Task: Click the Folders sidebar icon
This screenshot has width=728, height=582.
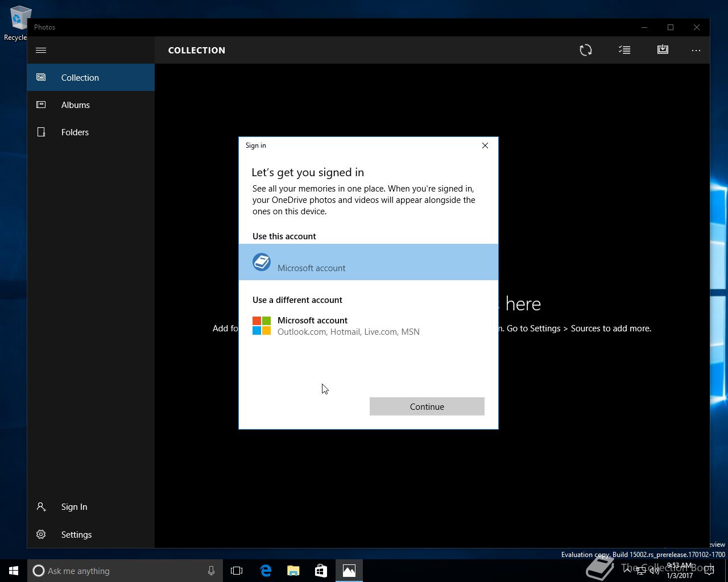Action: [x=41, y=132]
